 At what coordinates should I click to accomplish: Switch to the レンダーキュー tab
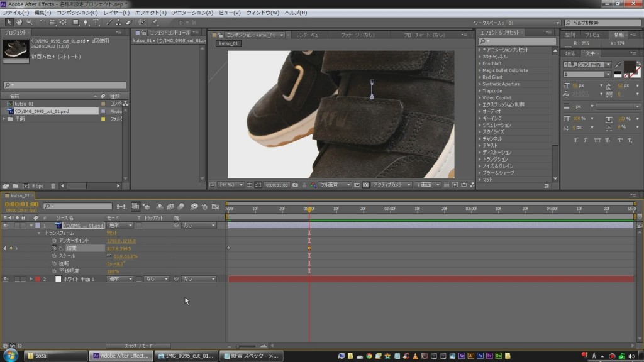coord(309,35)
